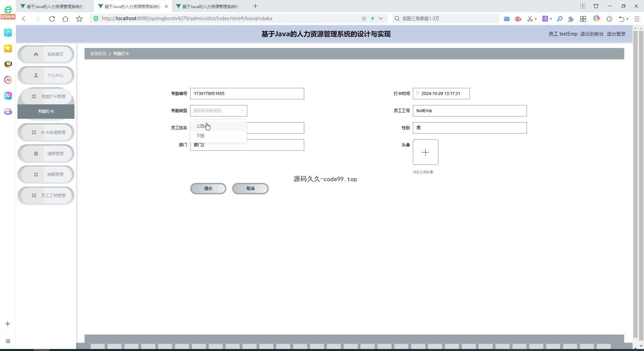
Task: Upload avatar via plus box
Action: coord(426,152)
